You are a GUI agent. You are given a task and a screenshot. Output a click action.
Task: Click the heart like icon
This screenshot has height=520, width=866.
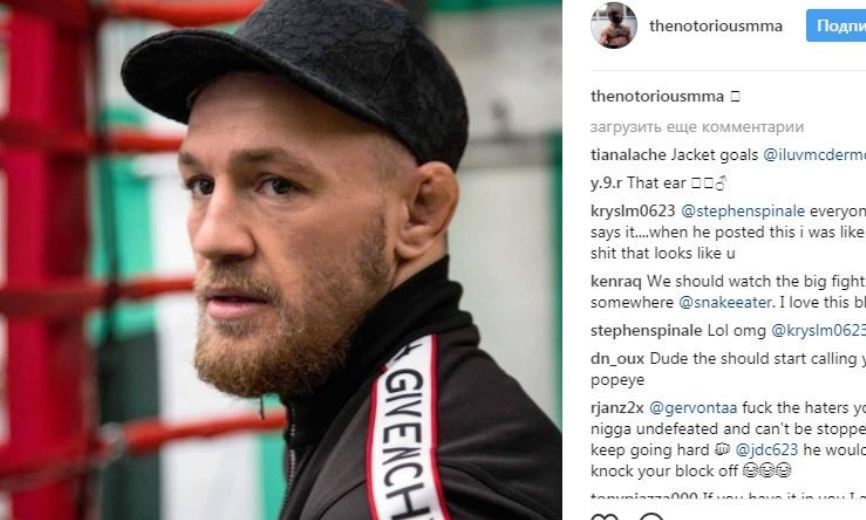point(604,517)
